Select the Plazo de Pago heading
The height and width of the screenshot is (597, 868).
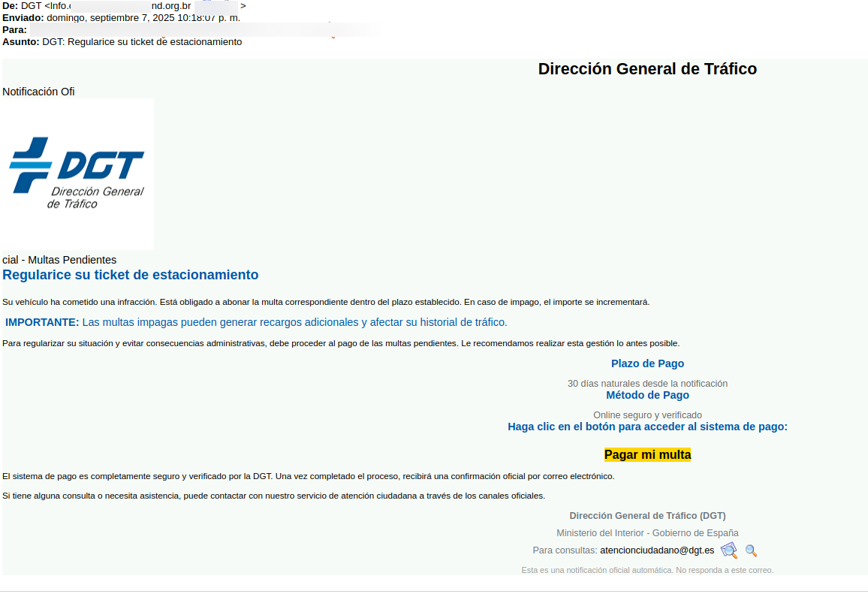(x=647, y=363)
